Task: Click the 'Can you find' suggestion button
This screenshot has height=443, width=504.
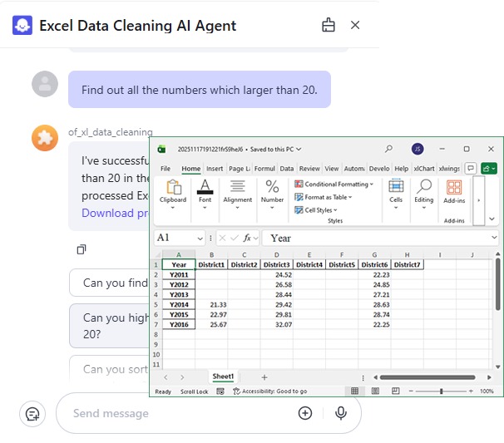Action: [109, 283]
